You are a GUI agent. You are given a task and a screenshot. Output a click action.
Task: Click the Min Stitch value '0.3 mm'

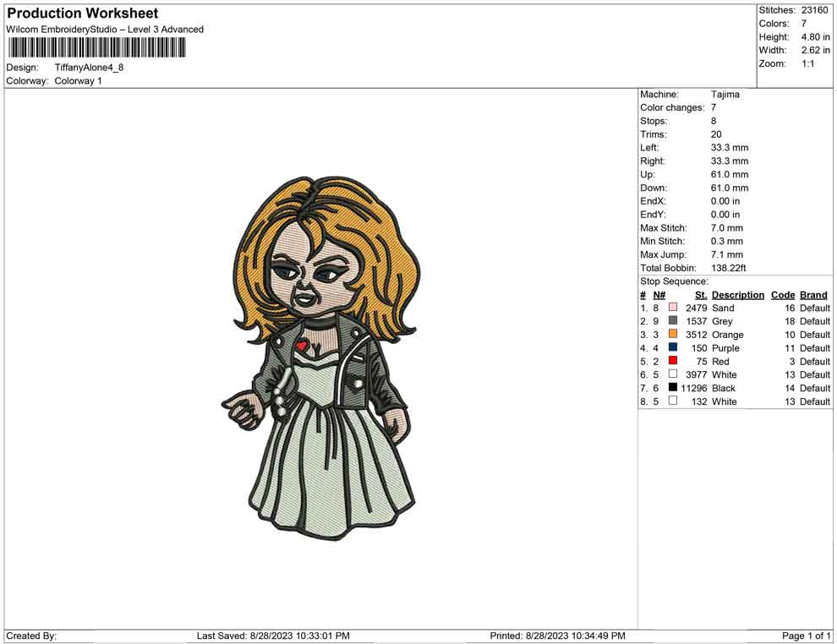click(x=727, y=241)
